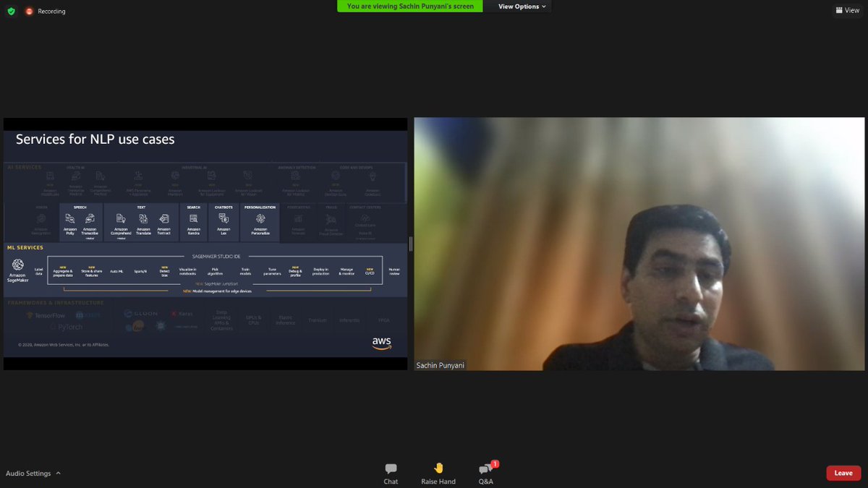
Task: Leave the meeting
Action: [x=843, y=473]
